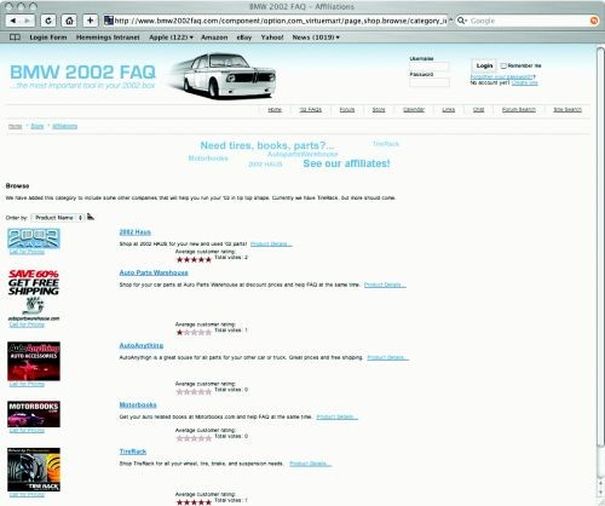Open the bookmarks book icon in bookmarks bar
The width and height of the screenshot is (605, 506).
tap(15, 37)
